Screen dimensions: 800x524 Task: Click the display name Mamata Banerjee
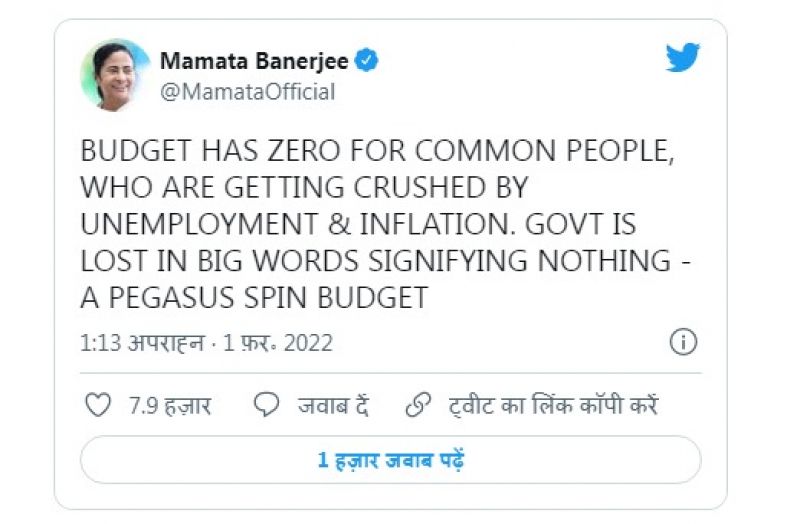(254, 61)
